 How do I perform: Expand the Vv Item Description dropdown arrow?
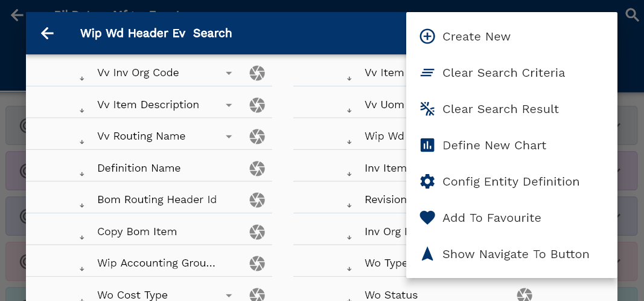click(x=229, y=105)
